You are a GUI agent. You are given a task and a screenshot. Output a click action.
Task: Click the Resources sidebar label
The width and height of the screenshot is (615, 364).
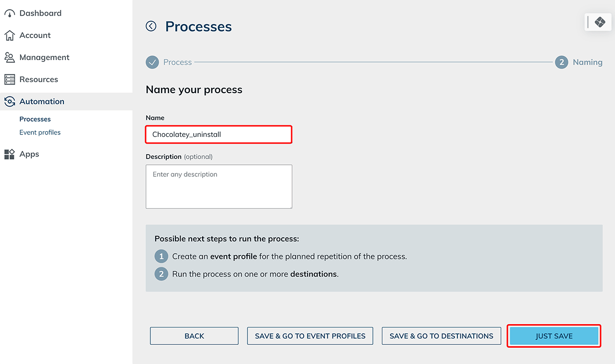tap(38, 80)
